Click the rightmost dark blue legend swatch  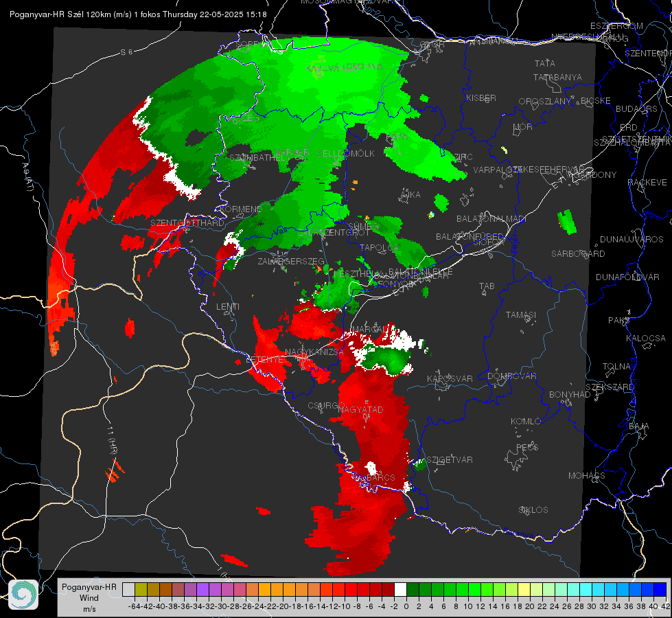click(660, 589)
